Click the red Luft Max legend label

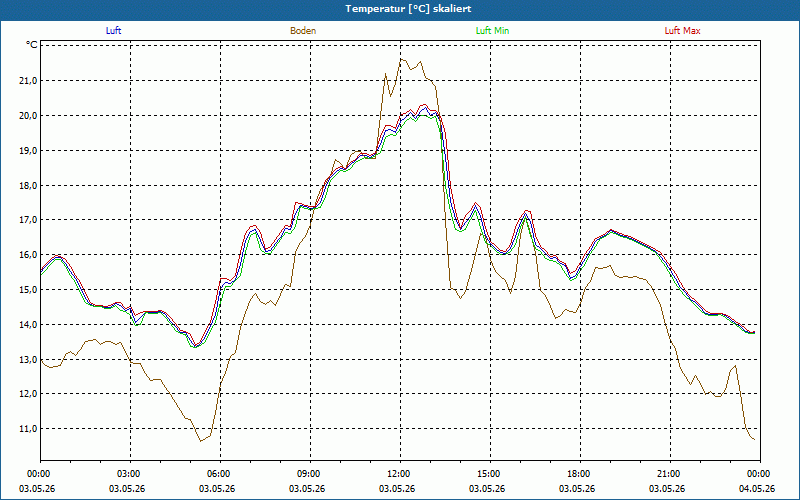coord(682,31)
